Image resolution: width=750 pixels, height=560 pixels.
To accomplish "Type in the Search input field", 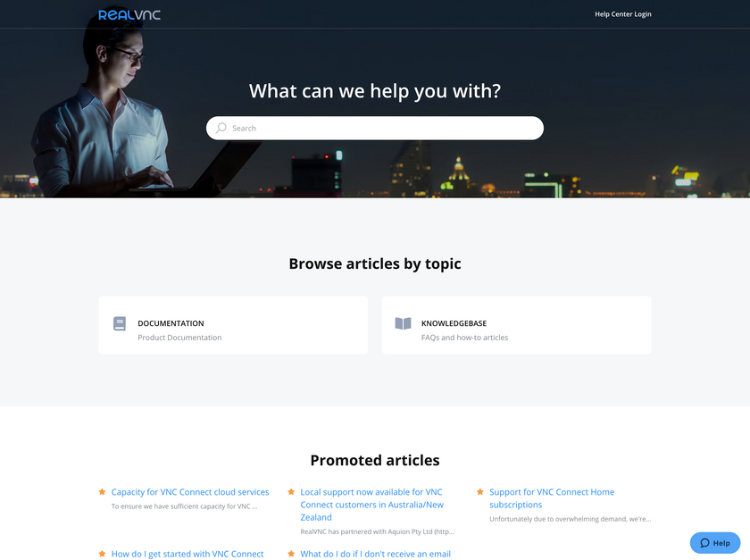I will (x=384, y=128).
